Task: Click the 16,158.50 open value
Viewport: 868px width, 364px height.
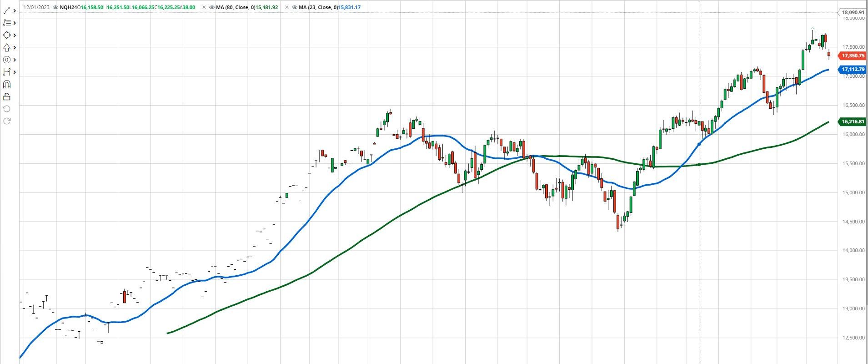Action: pyautogui.click(x=93, y=7)
